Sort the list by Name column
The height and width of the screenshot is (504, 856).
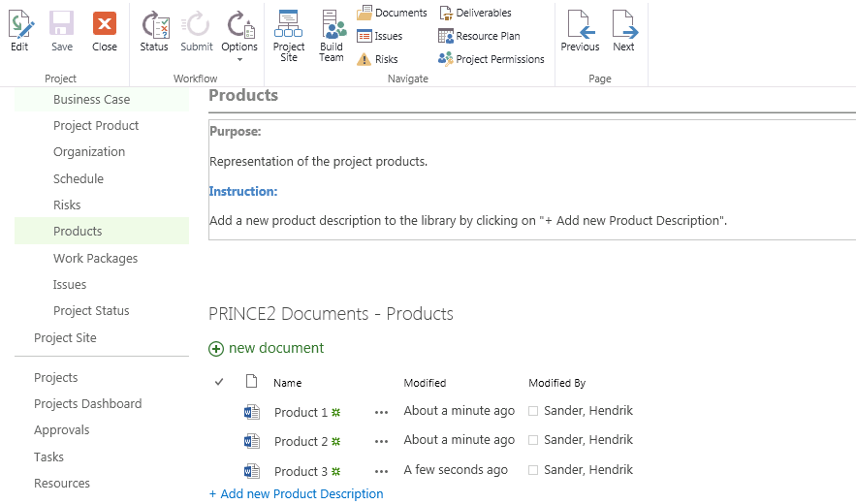(x=288, y=383)
